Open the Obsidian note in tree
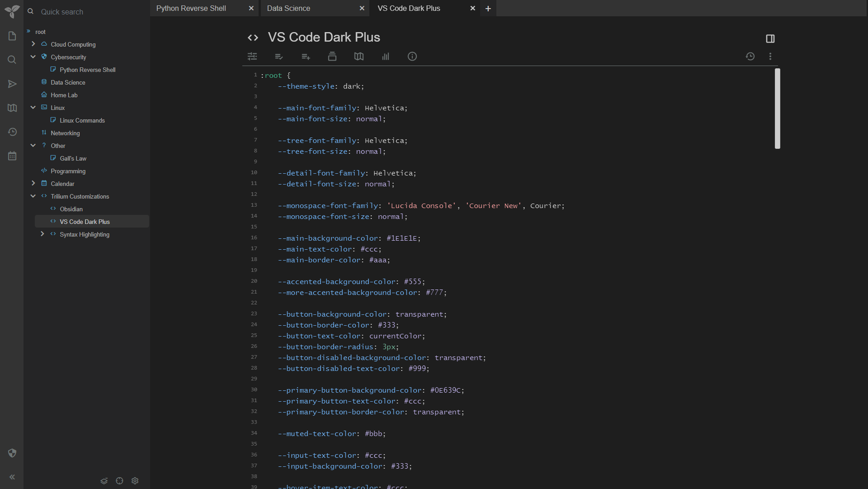Viewport: 868px width, 489px height. coord(71,209)
